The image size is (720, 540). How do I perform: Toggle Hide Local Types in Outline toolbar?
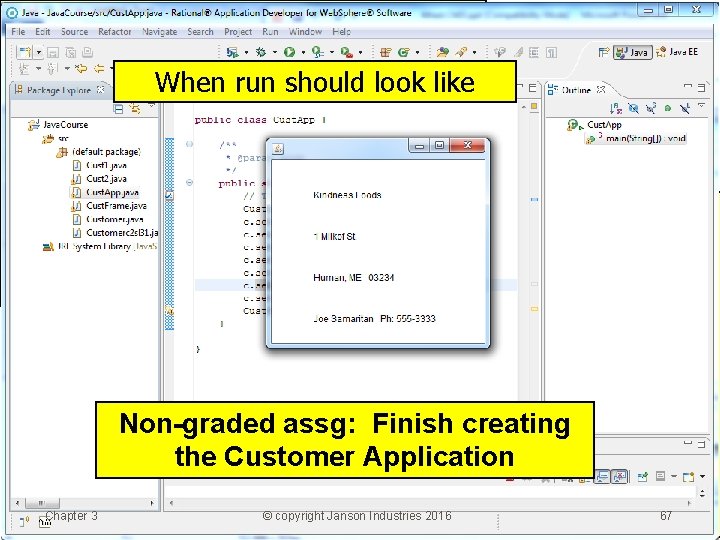(x=685, y=108)
